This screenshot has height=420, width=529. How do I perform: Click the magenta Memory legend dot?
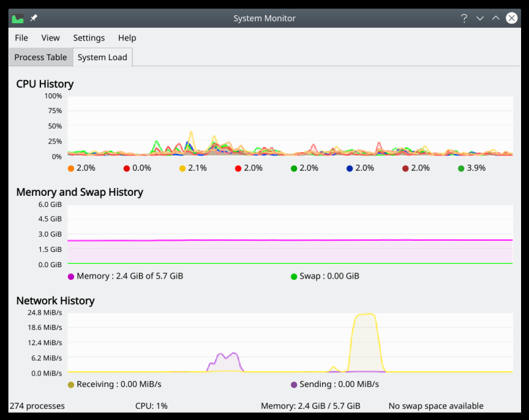[71, 276]
